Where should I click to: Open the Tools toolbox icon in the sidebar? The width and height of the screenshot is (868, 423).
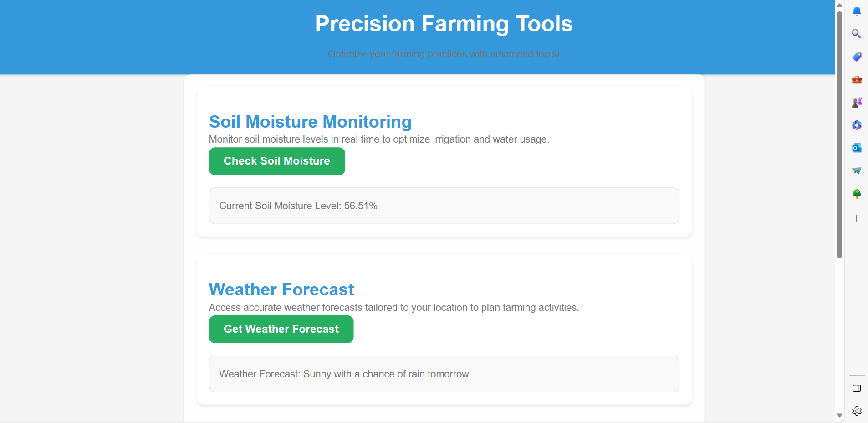tap(857, 79)
